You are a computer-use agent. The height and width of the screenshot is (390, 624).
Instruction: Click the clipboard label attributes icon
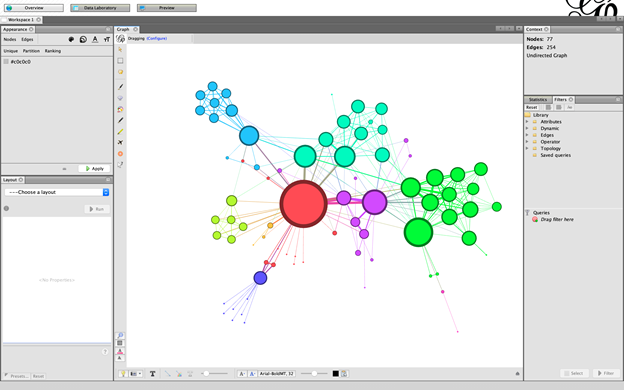pyautogui.click(x=345, y=374)
